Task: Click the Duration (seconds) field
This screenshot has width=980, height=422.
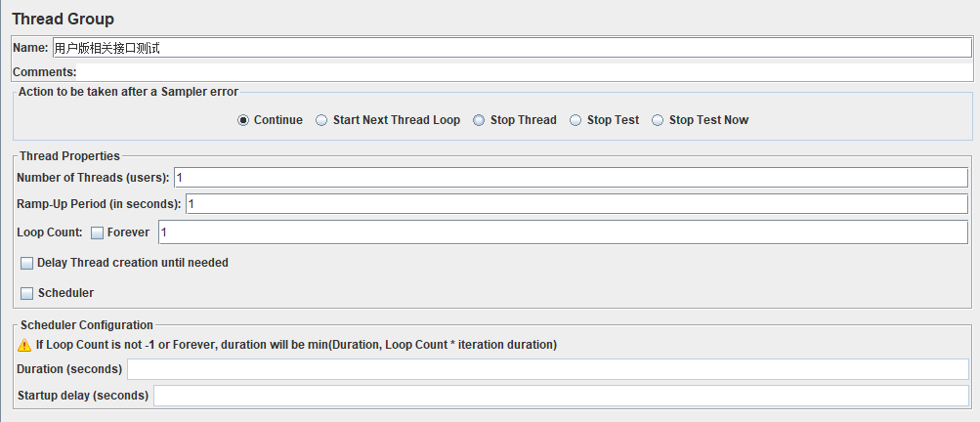Action: [548, 369]
